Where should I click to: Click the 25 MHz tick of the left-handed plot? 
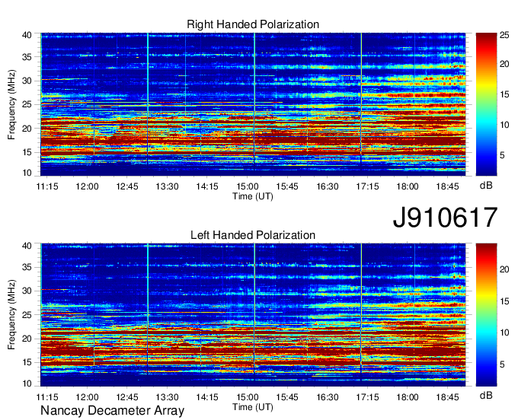[x=27, y=315]
